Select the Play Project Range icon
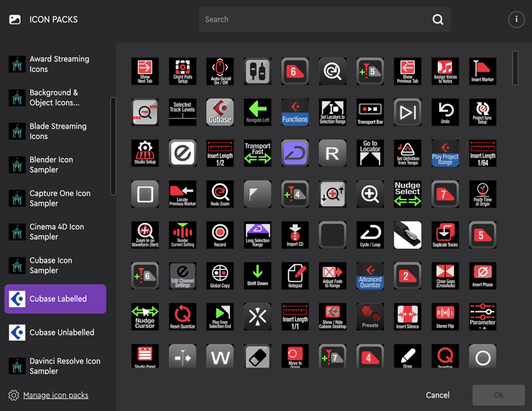This screenshot has height=411, width=532. point(445,153)
